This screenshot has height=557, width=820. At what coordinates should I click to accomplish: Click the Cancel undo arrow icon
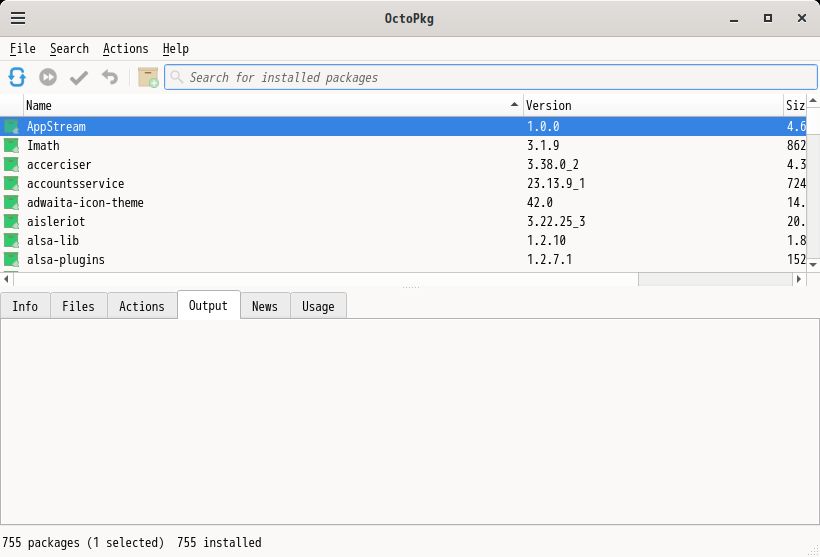coord(110,77)
